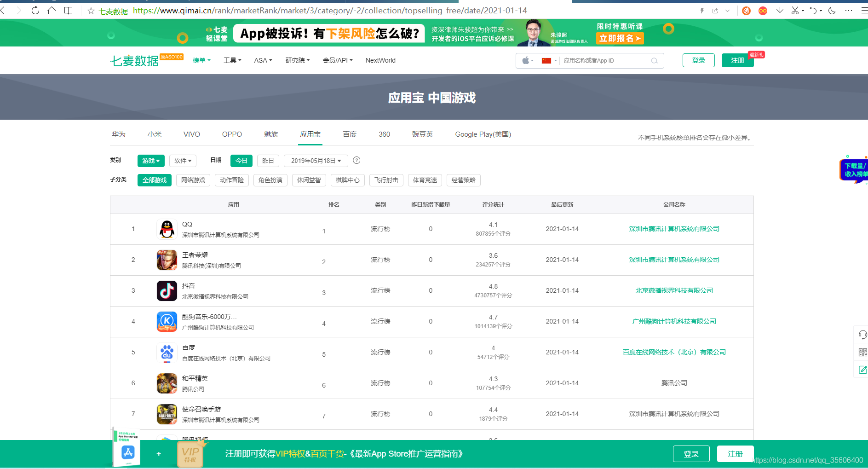Select 动作冒险 subcategory
This screenshot has width=868, height=469.
click(232, 180)
